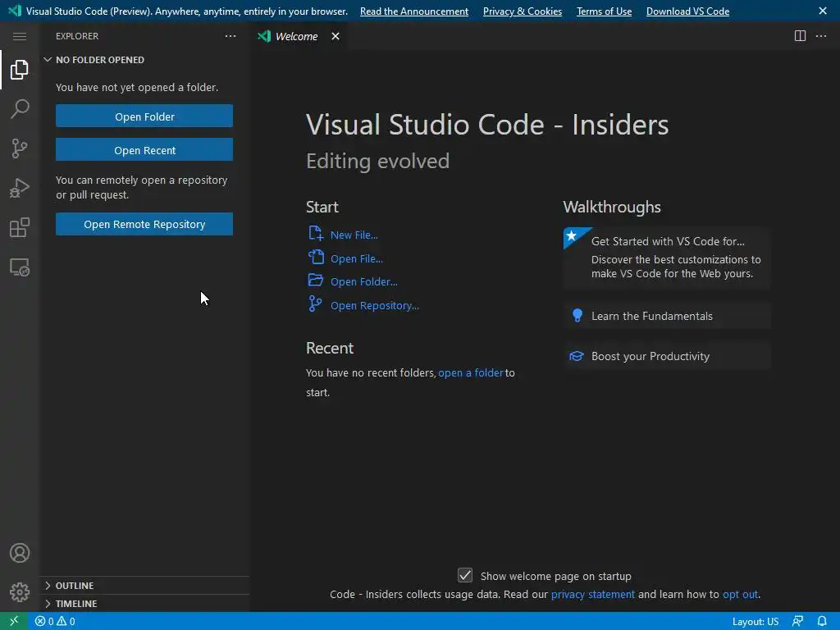Screen dimensions: 840x630
Task: Open Learn the Fundamentals walkthrough
Action: tap(667, 316)
